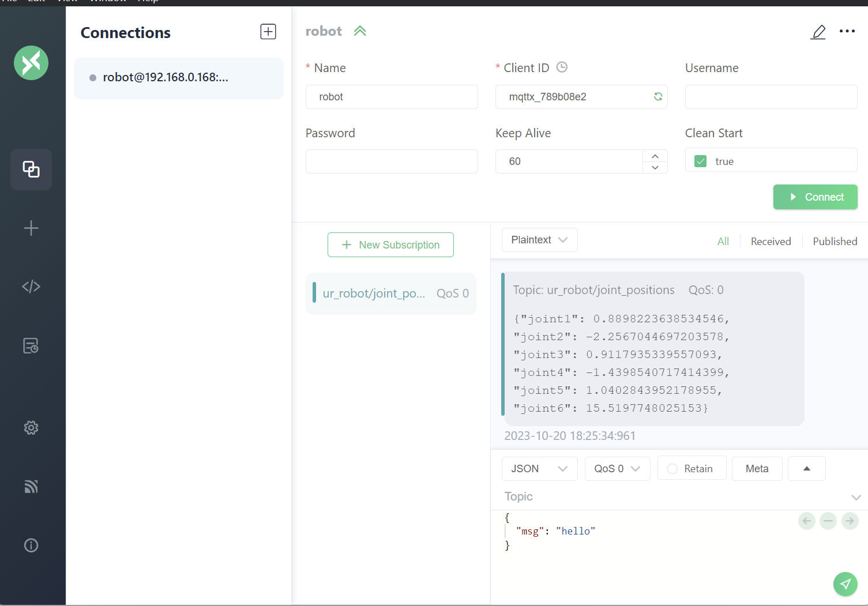Click the Connect button
This screenshot has width=868, height=606.
click(x=816, y=197)
